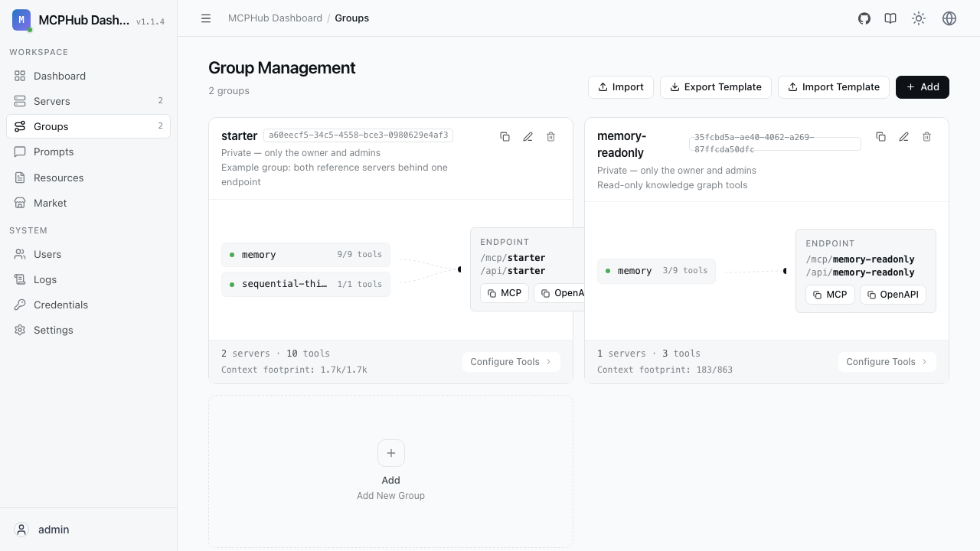Open Servers in sidebar
The image size is (980, 551).
pyautogui.click(x=88, y=101)
